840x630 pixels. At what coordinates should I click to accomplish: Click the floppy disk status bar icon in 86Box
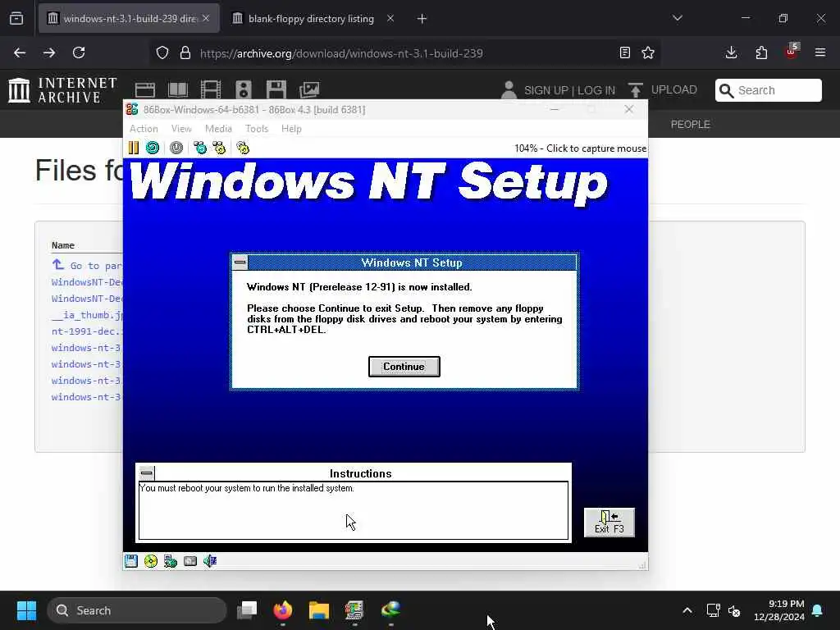(131, 561)
